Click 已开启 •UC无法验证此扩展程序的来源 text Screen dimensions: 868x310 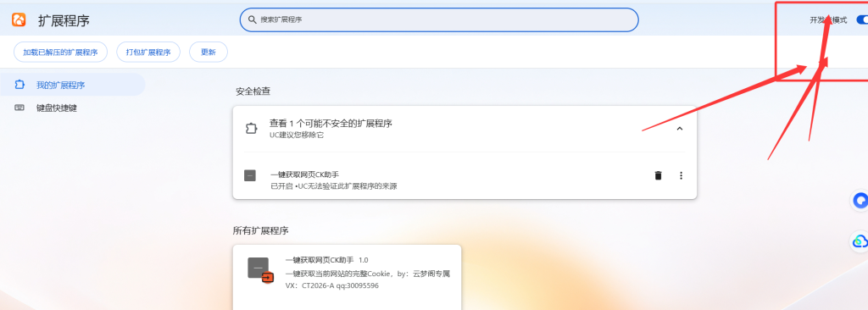point(334,186)
